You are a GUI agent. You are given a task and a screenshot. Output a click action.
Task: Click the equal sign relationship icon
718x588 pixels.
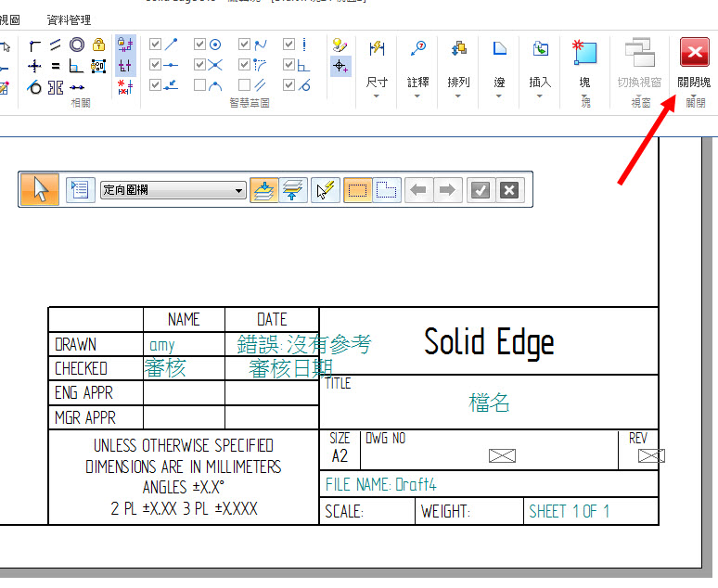pos(56,66)
